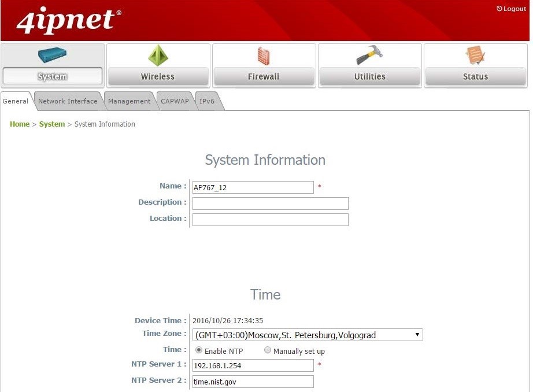This screenshot has height=392, width=533.
Task: Open the Management tab
Action: click(x=129, y=101)
